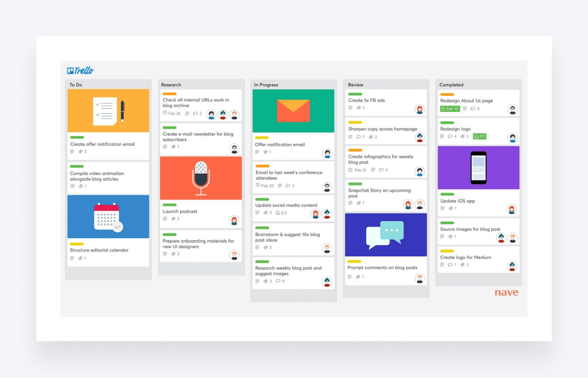Click avatar on Launch podcast card
The width and height of the screenshot is (588, 382).
click(x=234, y=220)
